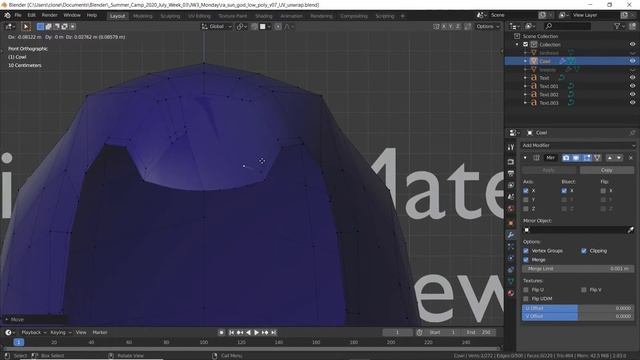
Task: Open the Global transform orientation dropdown
Action: click(x=217, y=27)
